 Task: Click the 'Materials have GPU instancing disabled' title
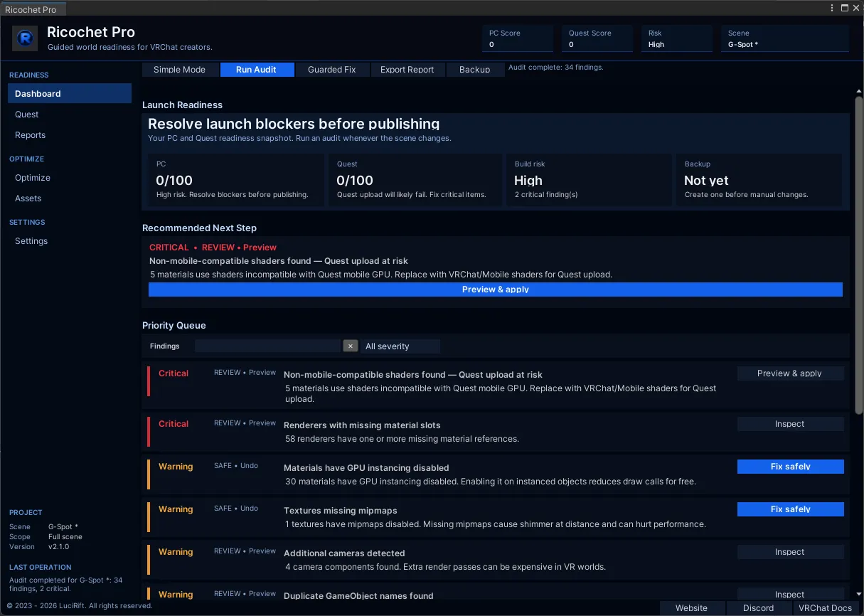coord(366,468)
